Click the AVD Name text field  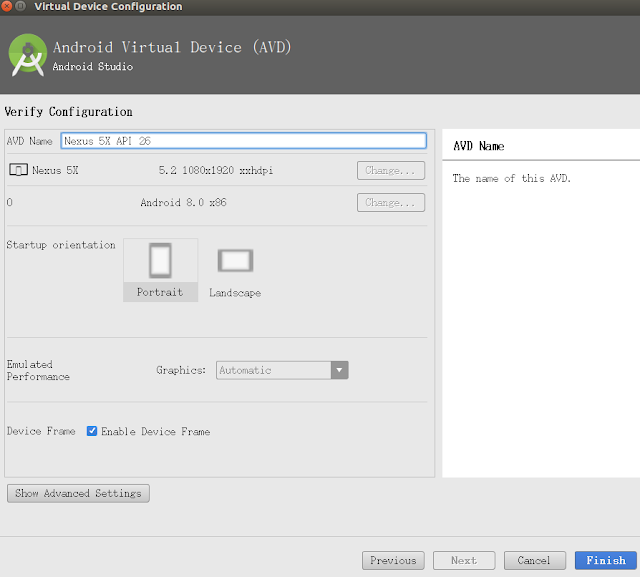click(244, 141)
